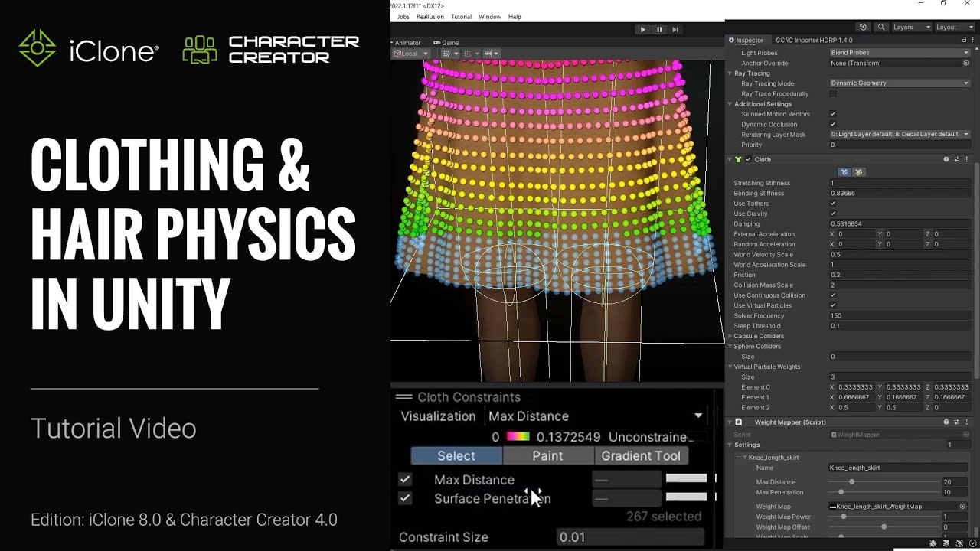Click the Play button in Unity toolbar
The width and height of the screenshot is (980, 551).
click(642, 30)
